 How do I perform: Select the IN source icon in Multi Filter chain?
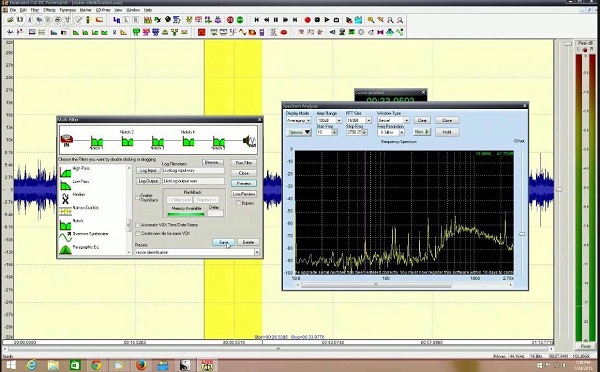point(67,140)
